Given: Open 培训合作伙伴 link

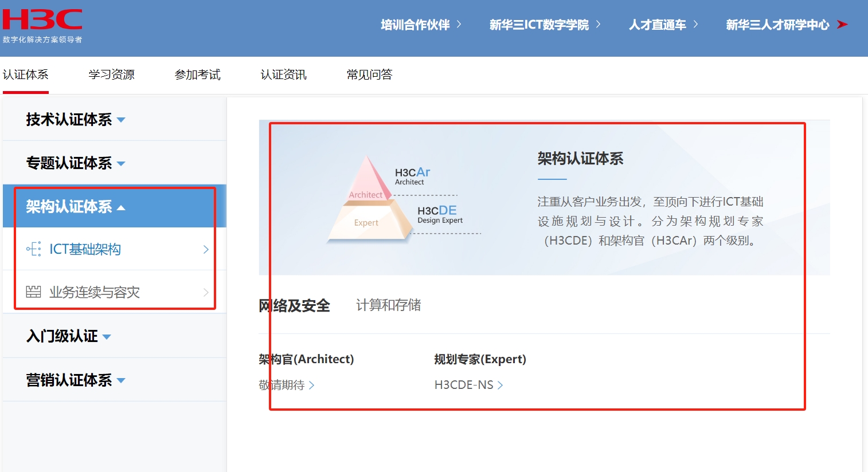Looking at the screenshot, I should click(415, 25).
